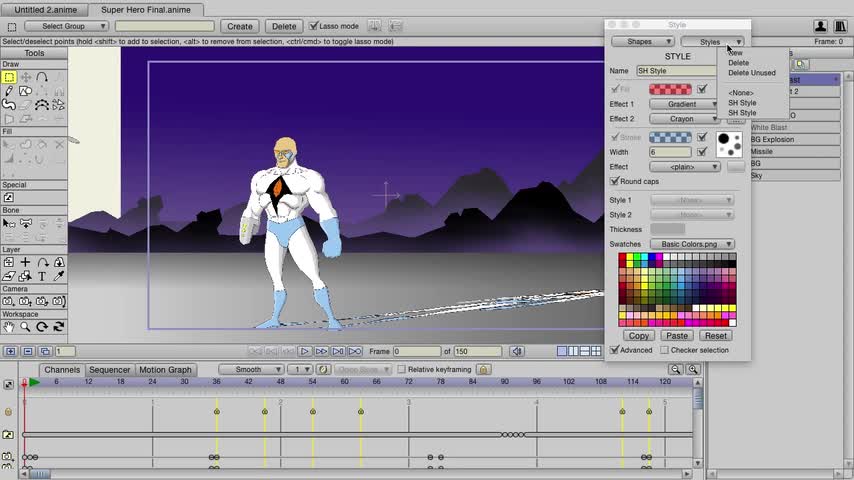Image resolution: width=854 pixels, height=480 pixels.
Task: Select the Pan/Tilt Camera tool
Action: [59, 301]
